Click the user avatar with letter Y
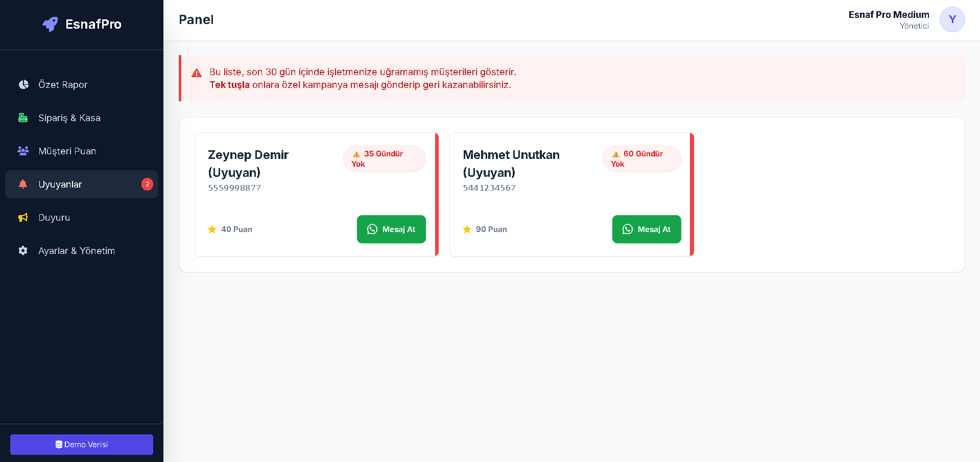This screenshot has width=980, height=462. [x=952, y=19]
